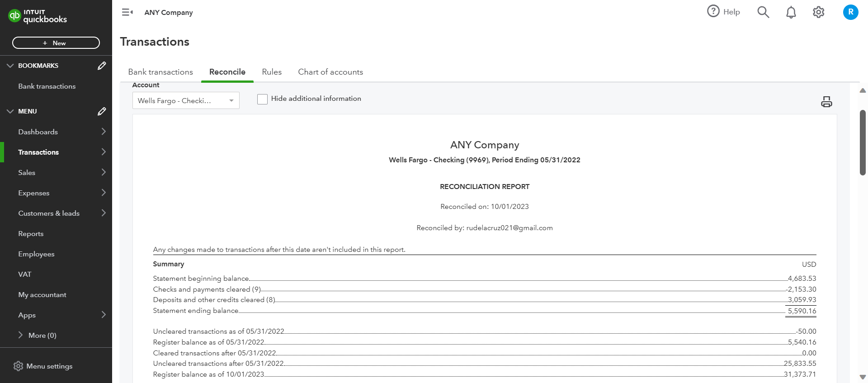Check Hide additional information box
This screenshot has height=383, width=868.
262,99
